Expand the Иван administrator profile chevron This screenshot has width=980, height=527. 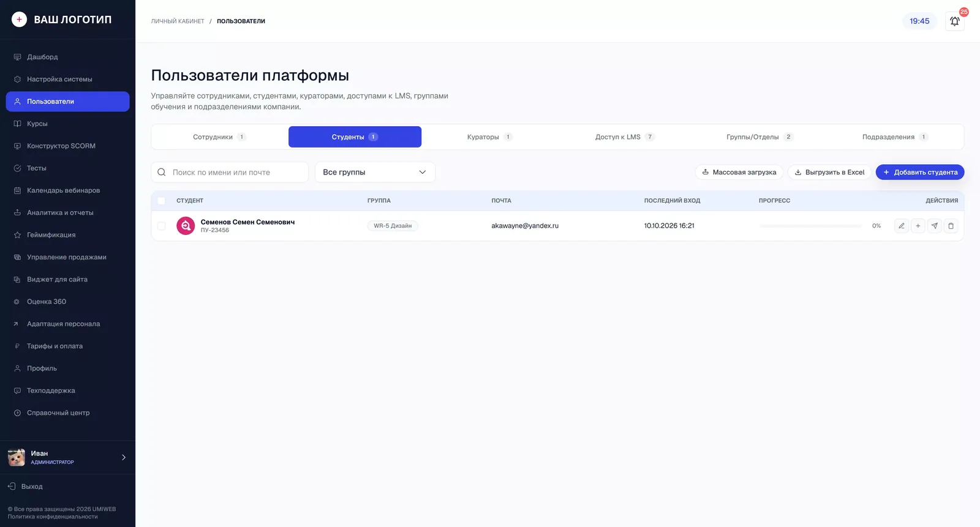coord(124,457)
